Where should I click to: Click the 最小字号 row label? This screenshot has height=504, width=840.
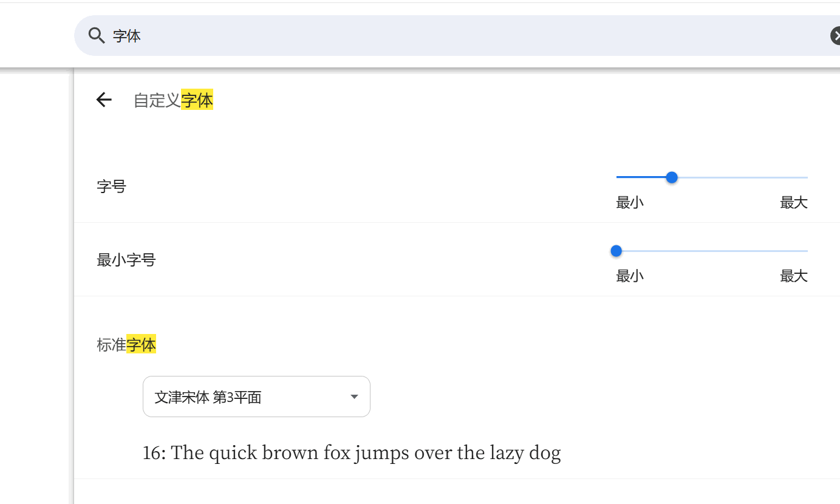(x=126, y=259)
